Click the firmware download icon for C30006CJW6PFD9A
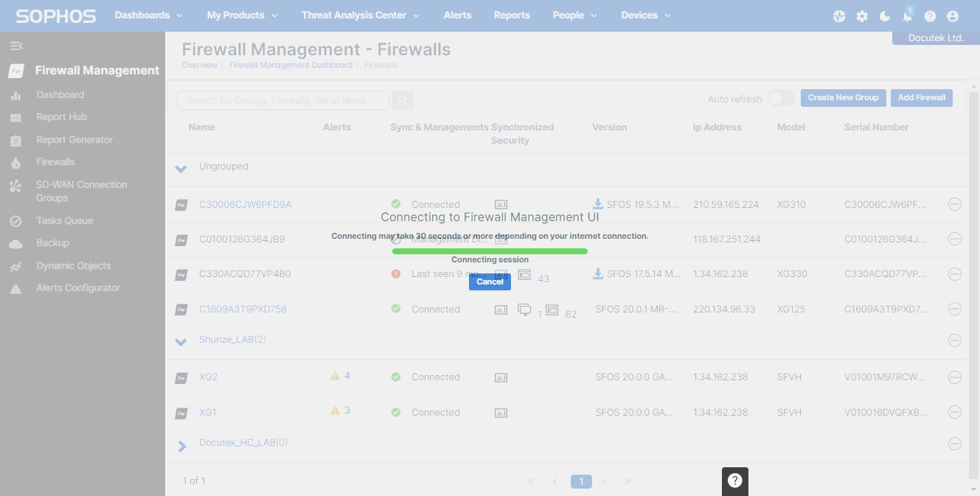The height and width of the screenshot is (496, 980). click(598, 203)
